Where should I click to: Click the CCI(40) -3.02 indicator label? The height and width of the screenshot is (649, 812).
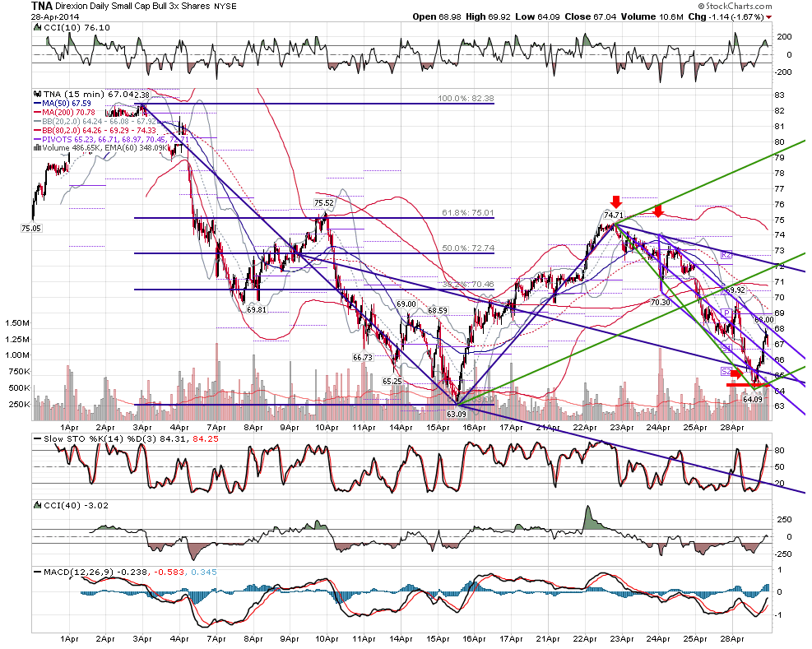point(77,505)
